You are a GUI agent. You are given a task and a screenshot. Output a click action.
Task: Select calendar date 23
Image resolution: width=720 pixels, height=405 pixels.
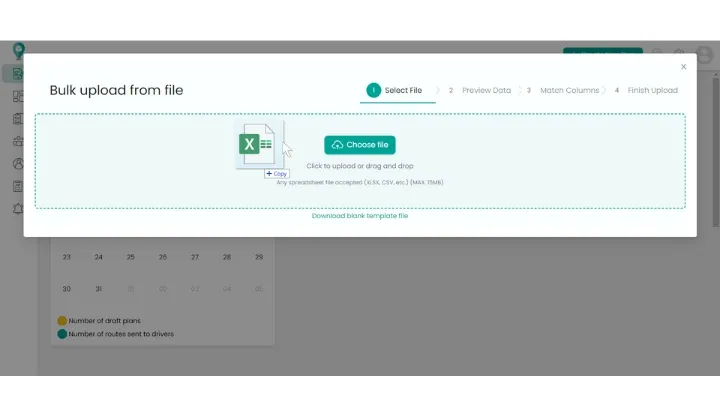coord(67,257)
